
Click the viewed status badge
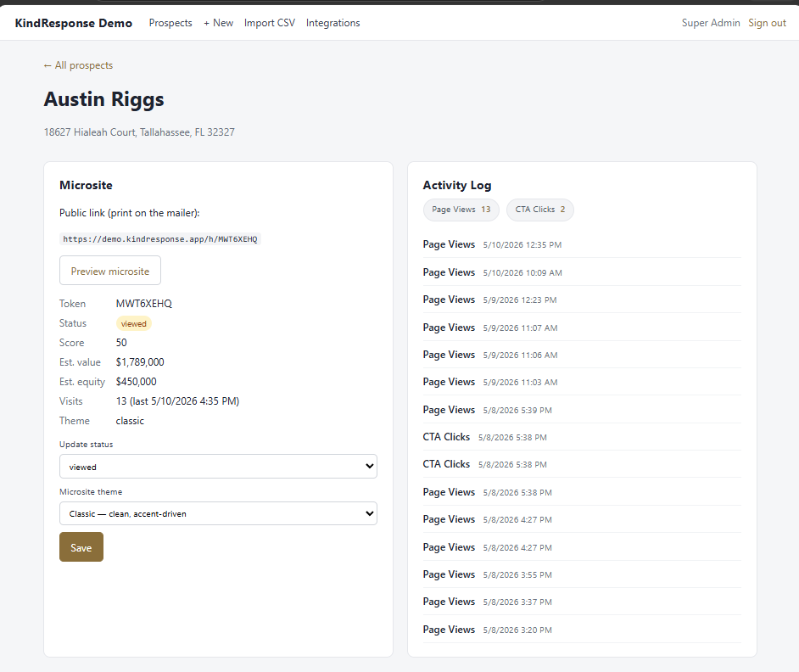pyautogui.click(x=133, y=324)
